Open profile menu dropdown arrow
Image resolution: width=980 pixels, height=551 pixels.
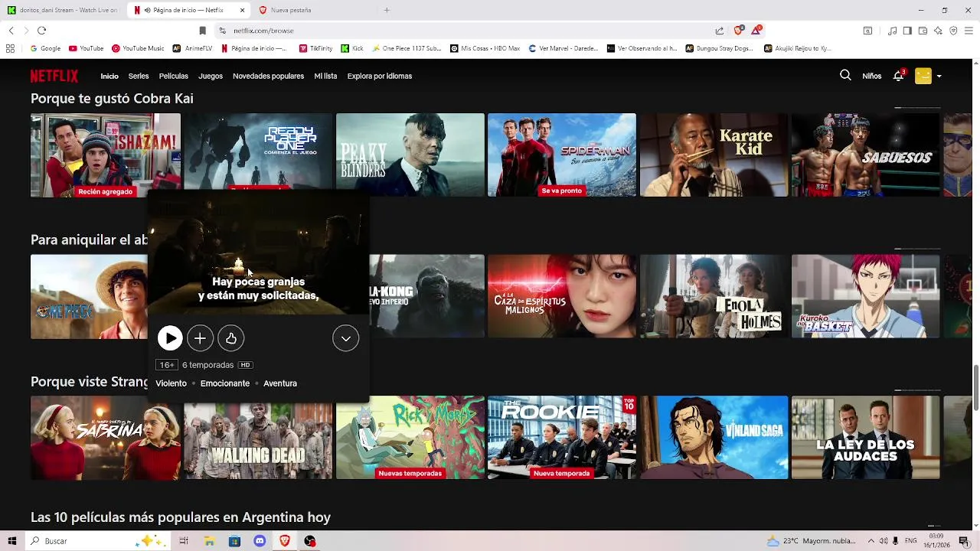point(939,77)
